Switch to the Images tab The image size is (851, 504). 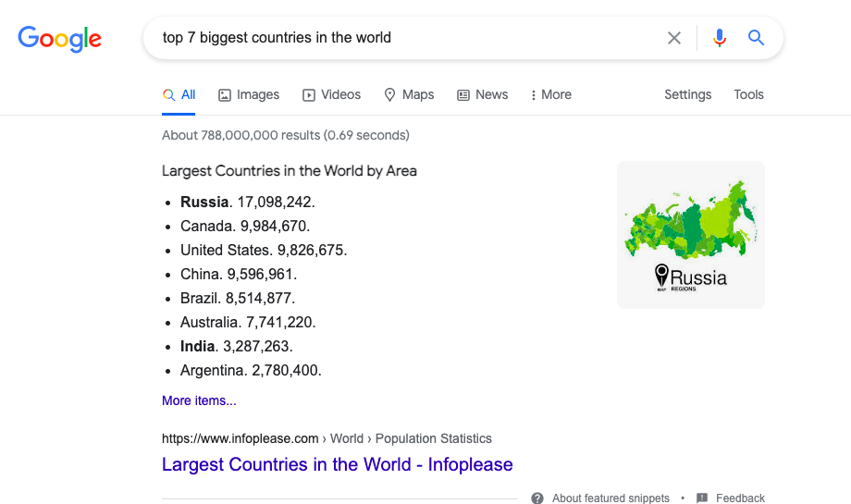click(249, 95)
